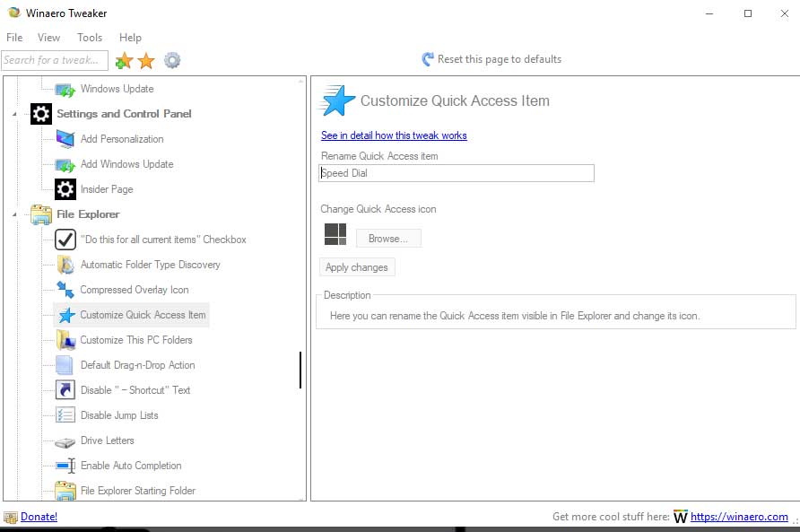Click the Enable Auto Completion icon

click(x=65, y=466)
